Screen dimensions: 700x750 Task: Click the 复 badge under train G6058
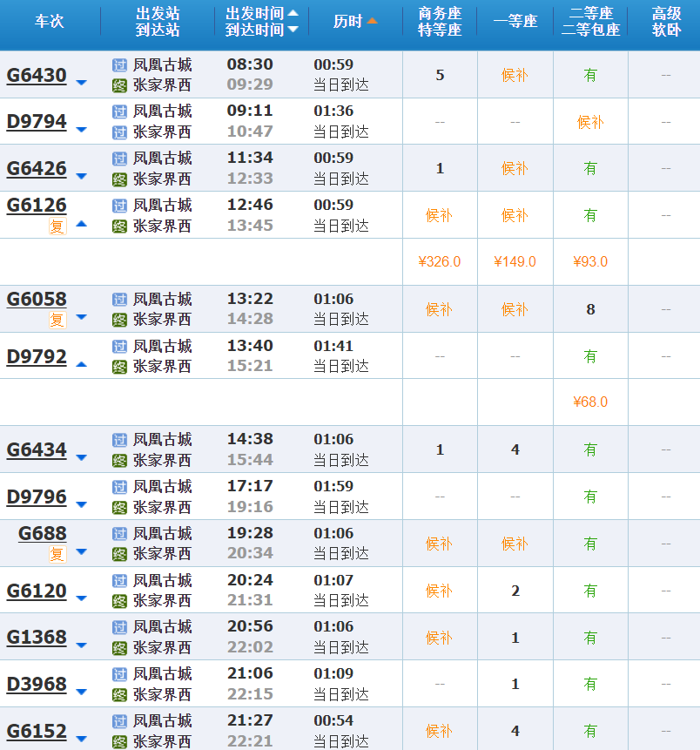point(57,320)
